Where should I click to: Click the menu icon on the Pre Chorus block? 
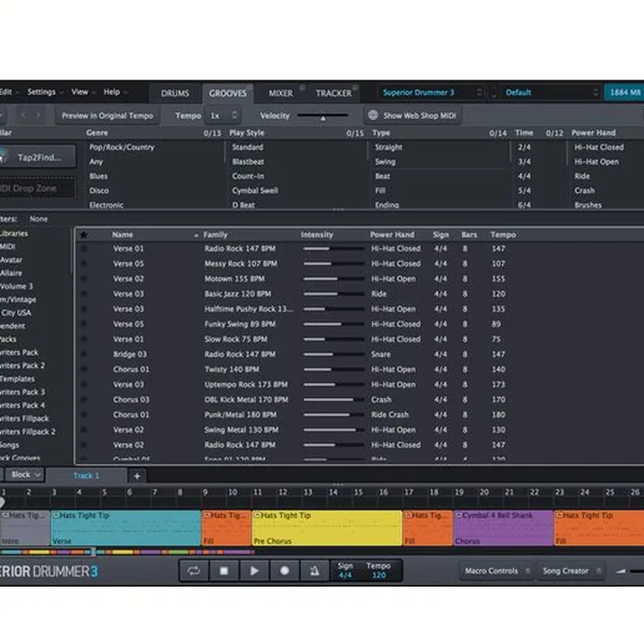click(258, 515)
